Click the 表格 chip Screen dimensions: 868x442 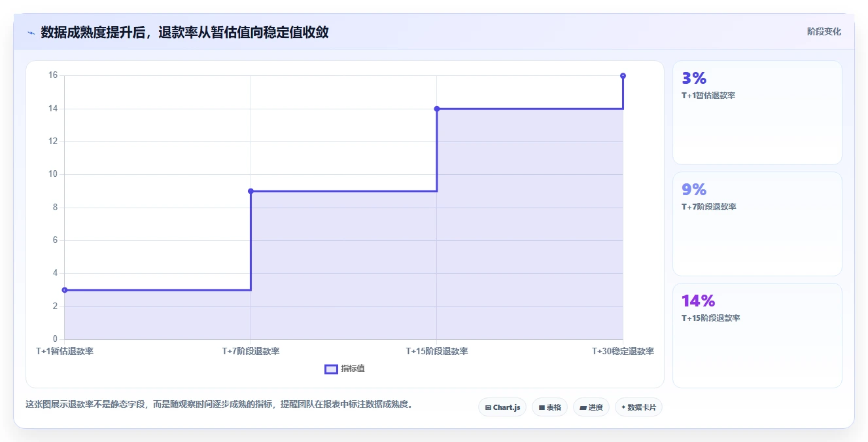click(549, 407)
